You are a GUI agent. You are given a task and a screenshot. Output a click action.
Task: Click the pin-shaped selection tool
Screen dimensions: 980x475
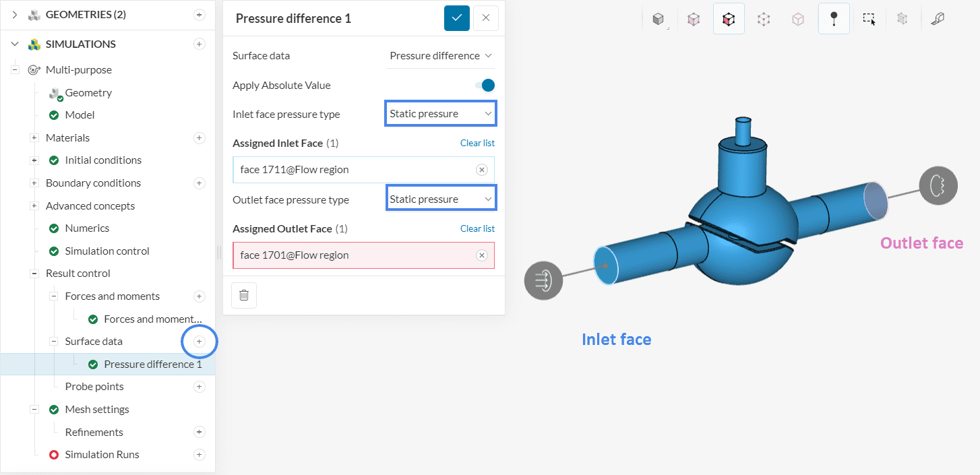834,20
